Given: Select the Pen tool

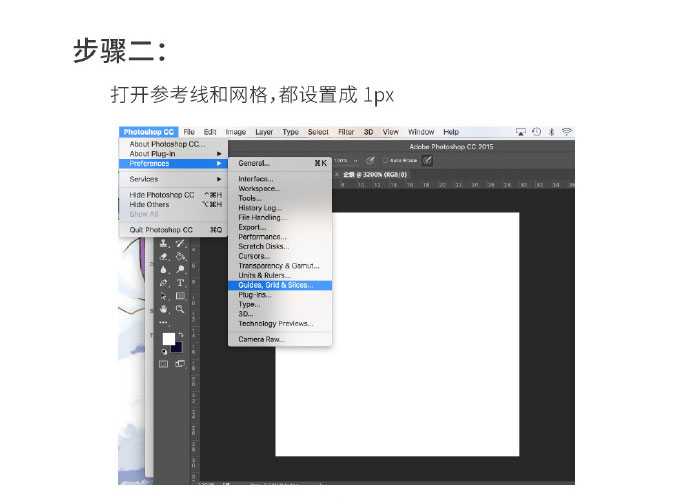Looking at the screenshot, I should [163, 283].
